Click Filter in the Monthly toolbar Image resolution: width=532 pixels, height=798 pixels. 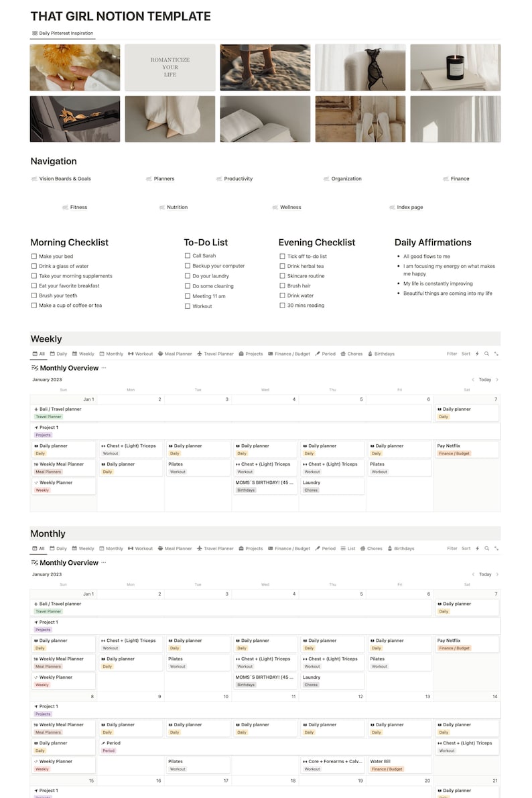(x=452, y=549)
